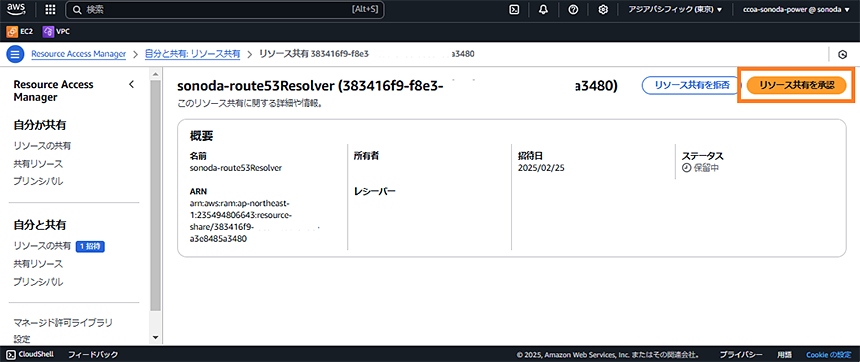
Task: Open プリンシパル under 自分と共有
Action: 38,282
